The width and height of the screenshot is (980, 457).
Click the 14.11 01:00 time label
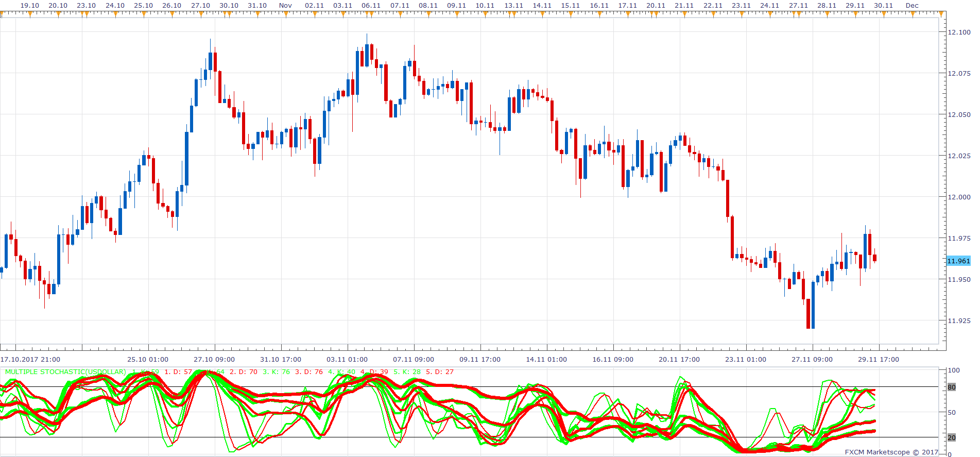546,360
